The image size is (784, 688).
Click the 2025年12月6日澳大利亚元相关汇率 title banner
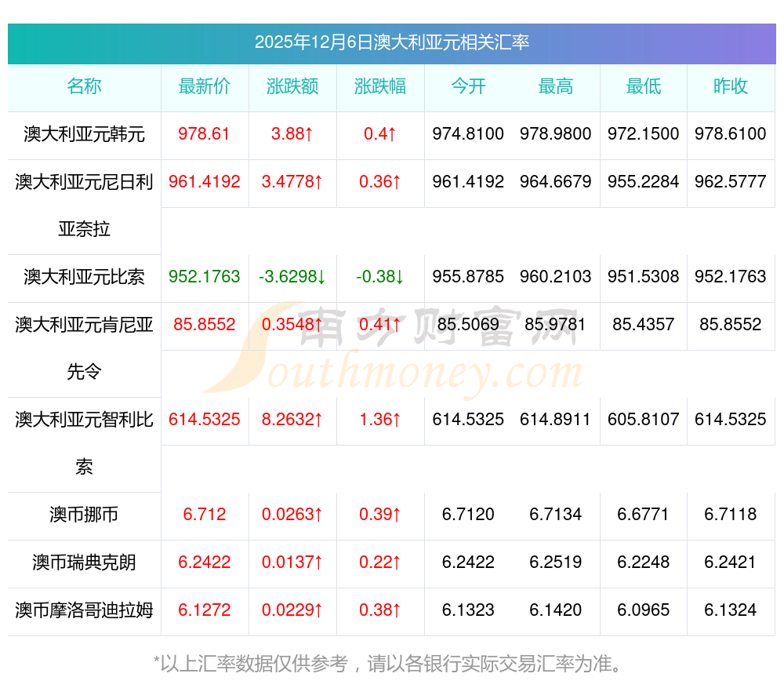point(391,42)
